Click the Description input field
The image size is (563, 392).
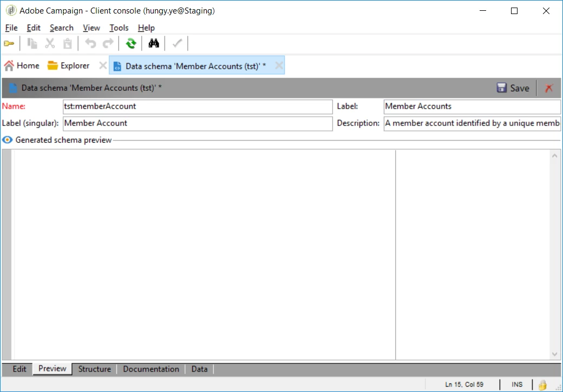click(x=472, y=123)
